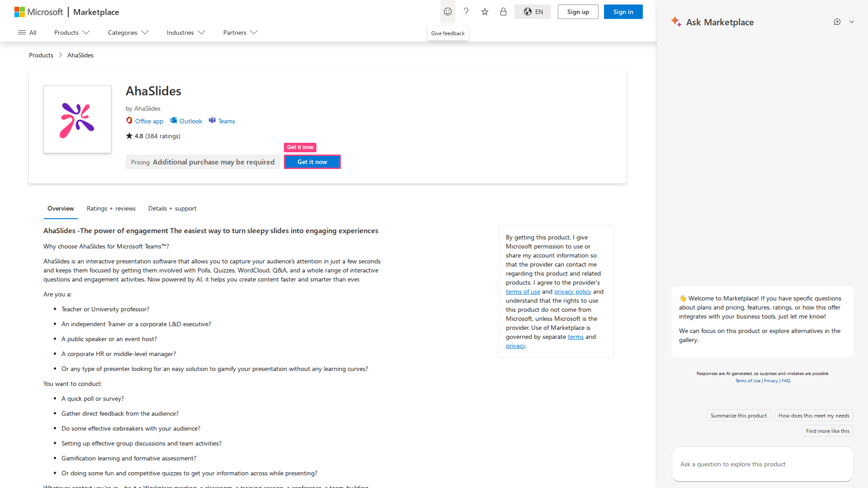Click the blue Get it now button

312,162
